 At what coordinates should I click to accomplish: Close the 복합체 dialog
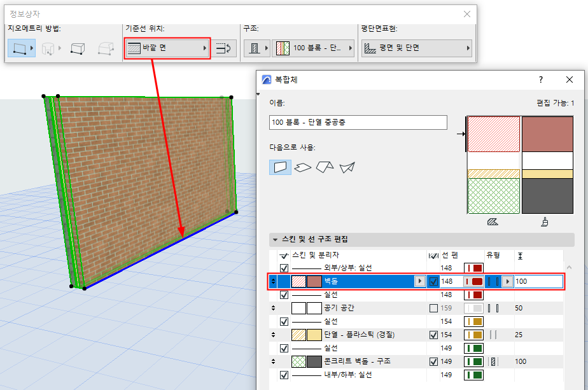pos(570,80)
